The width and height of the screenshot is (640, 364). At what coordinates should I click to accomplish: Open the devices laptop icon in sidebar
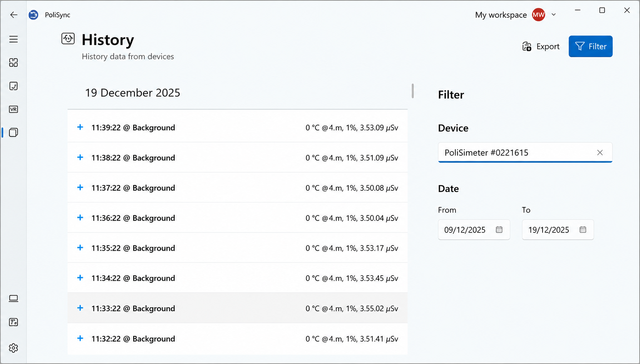click(x=13, y=299)
